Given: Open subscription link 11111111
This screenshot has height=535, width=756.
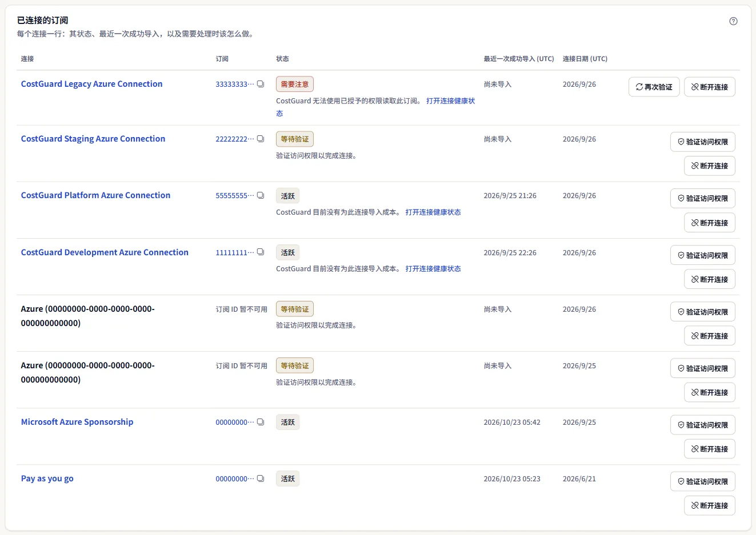Looking at the screenshot, I should [234, 252].
